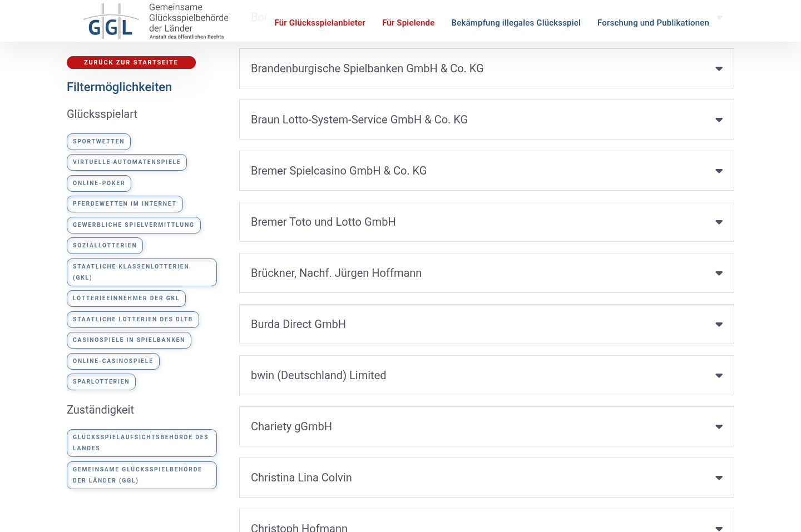Enable Staatliche Lotterien des DLTB filter
Viewport: 801px width, 532px height.
pyautogui.click(x=133, y=320)
